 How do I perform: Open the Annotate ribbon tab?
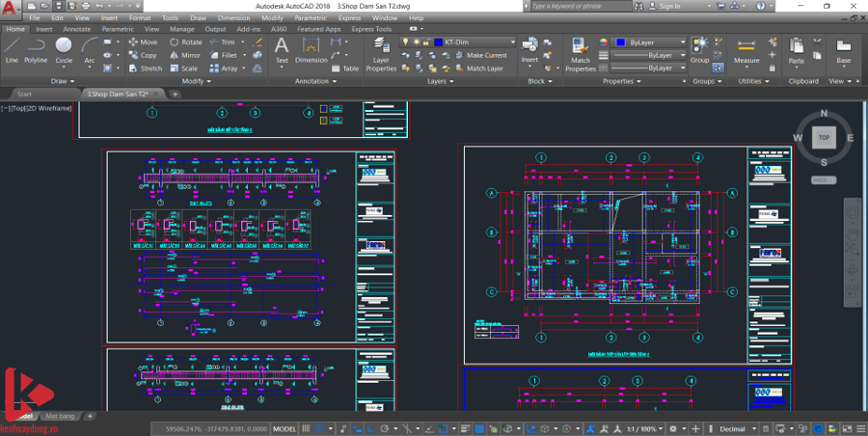coord(76,29)
